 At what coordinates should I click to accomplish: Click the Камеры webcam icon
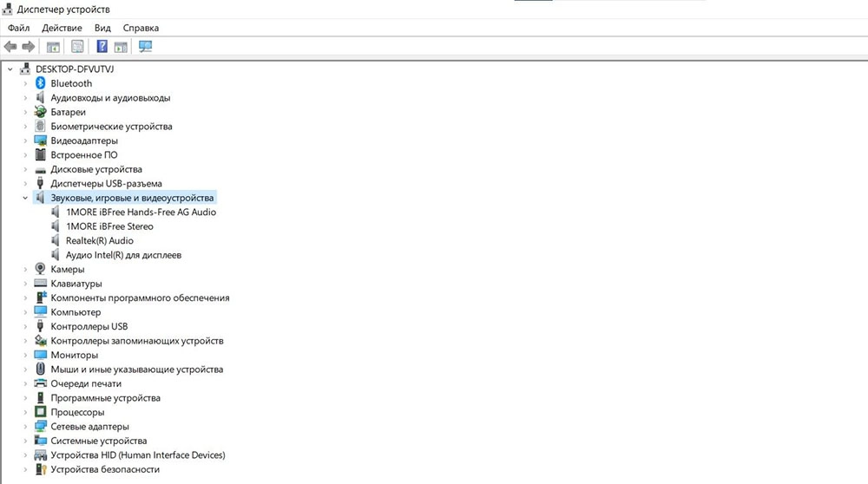click(40, 269)
